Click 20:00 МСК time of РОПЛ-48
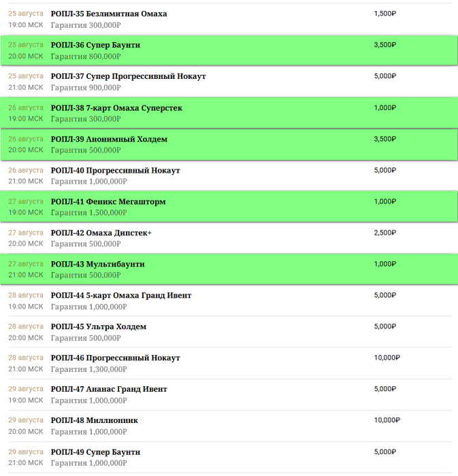Screen dimensions: 458x476 [x=26, y=432]
